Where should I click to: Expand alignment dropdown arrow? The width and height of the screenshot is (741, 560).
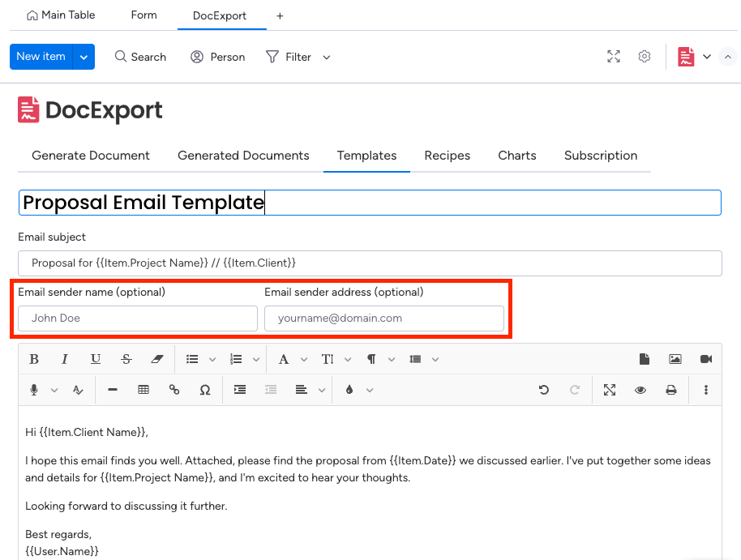(x=322, y=391)
